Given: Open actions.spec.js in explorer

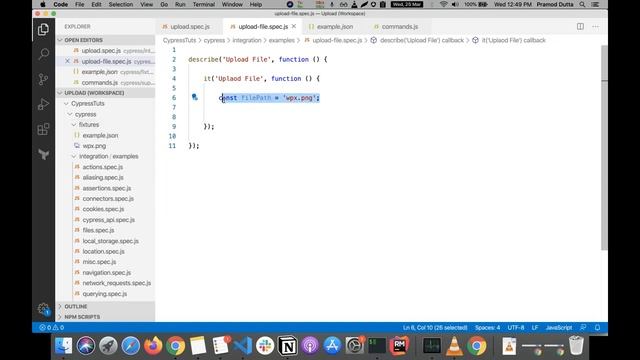Looking at the screenshot, I should [103, 167].
